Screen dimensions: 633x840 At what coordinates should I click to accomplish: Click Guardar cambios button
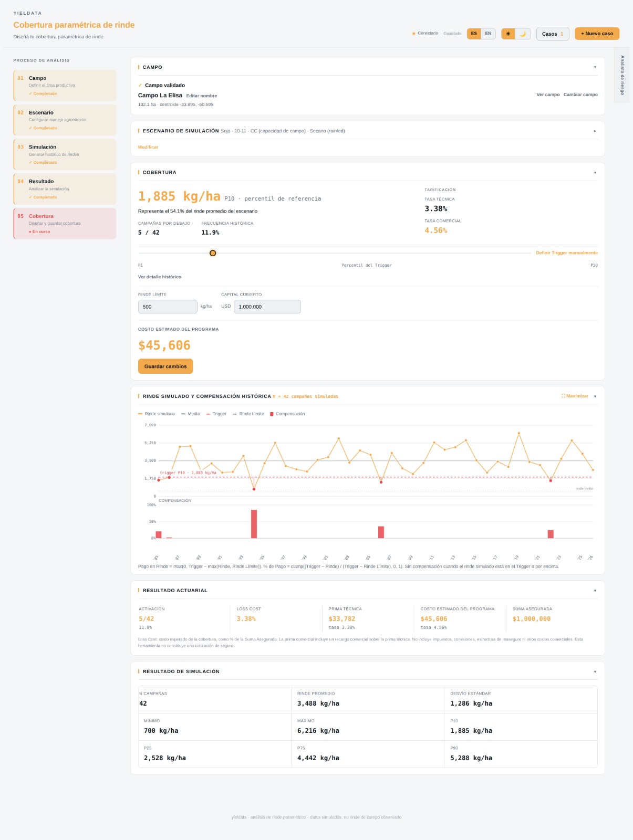165,366
